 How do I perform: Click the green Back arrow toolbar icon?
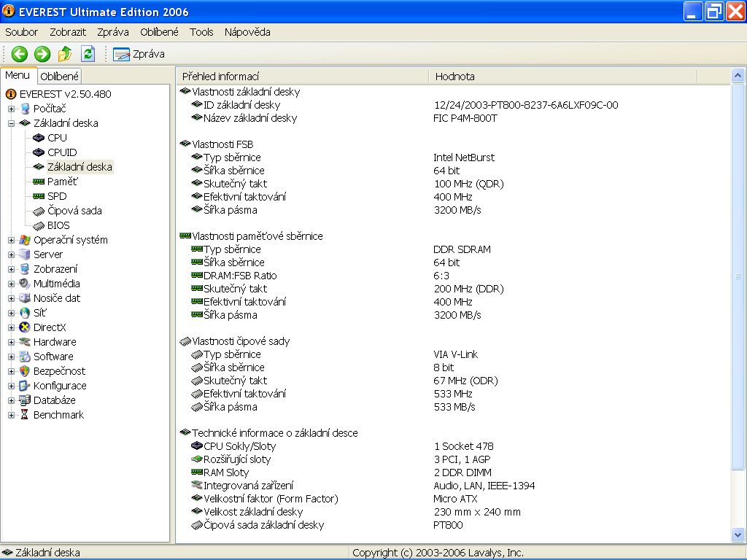19,53
